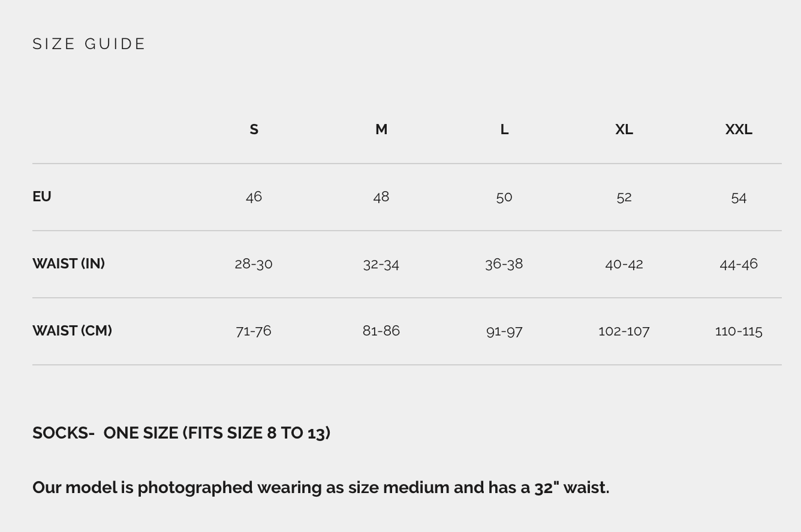The width and height of the screenshot is (801, 532).
Task: Click the 28-30 inch waist cell
Action: click(x=254, y=264)
